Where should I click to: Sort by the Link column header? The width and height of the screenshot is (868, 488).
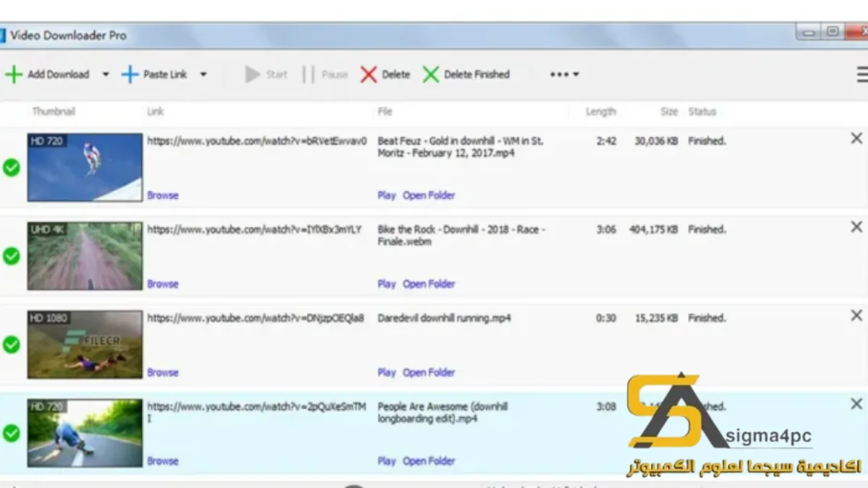(x=156, y=111)
